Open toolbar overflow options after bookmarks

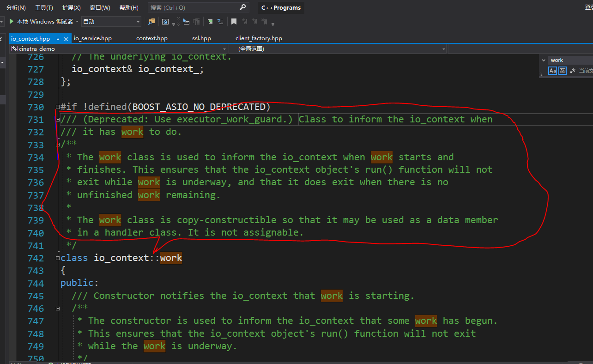(x=273, y=24)
